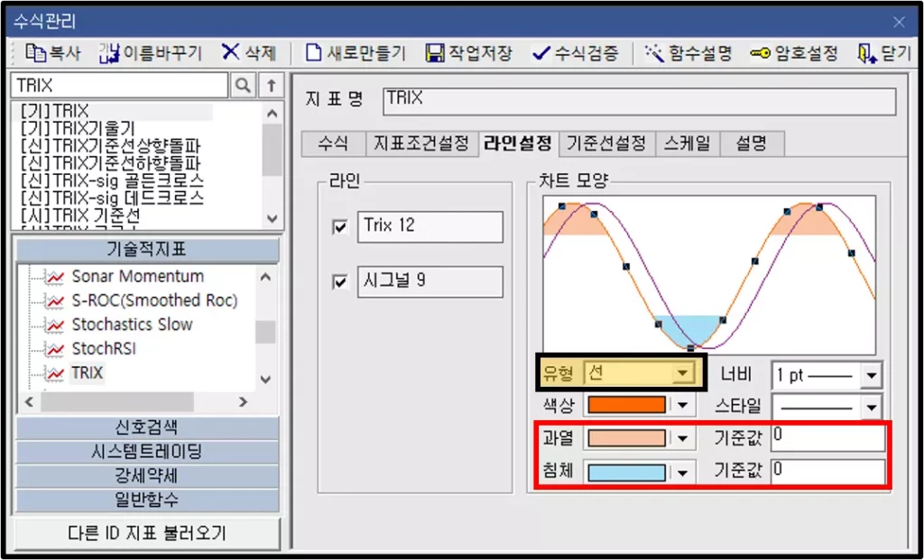Switch to the 수식 tab
Screen dimensions: 924x560
point(333,144)
